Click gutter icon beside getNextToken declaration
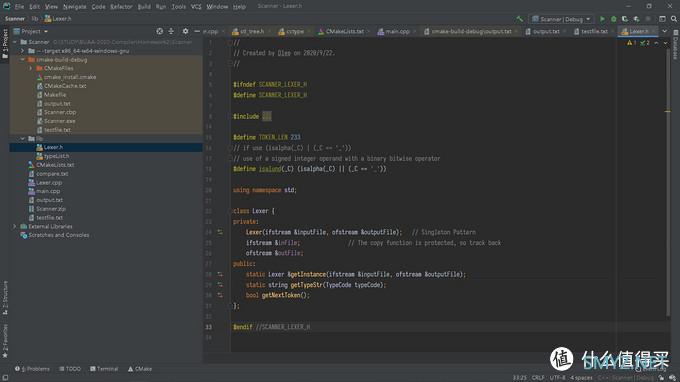Viewport: 680px width, 382px height. tap(220, 295)
